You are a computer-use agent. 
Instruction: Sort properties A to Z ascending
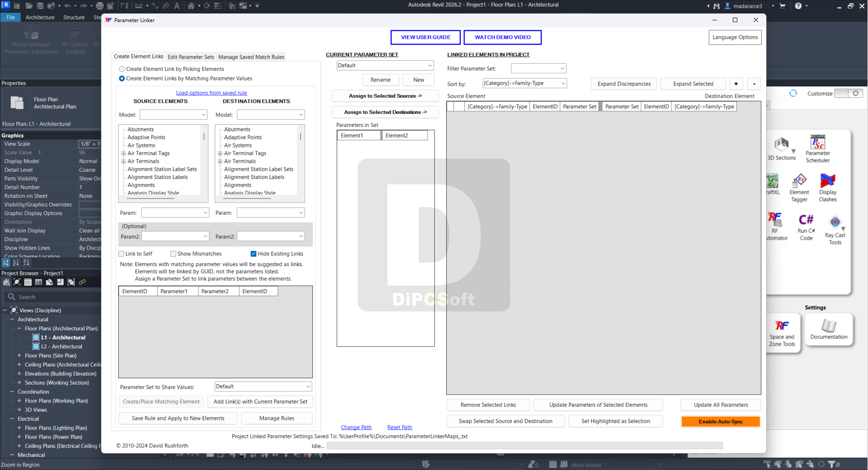(x=16, y=263)
